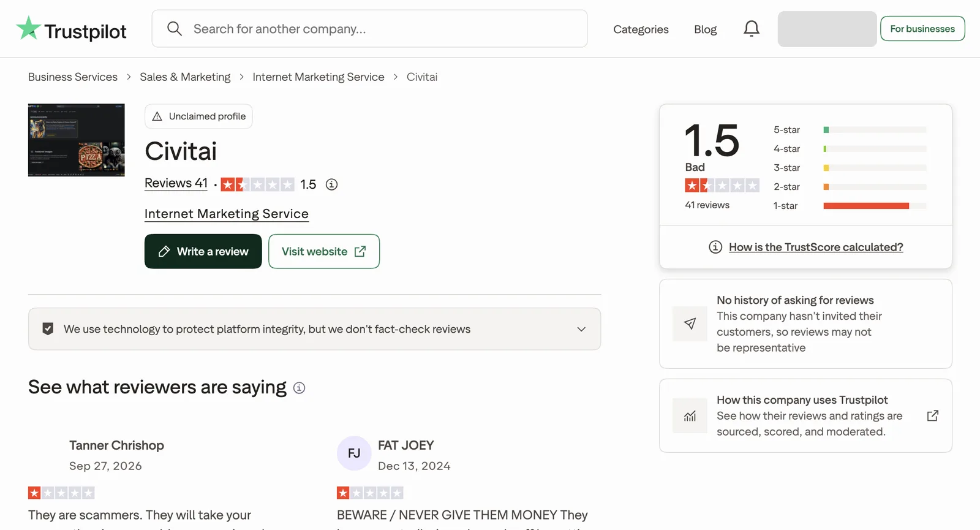Click the search magnifier icon

tap(175, 29)
